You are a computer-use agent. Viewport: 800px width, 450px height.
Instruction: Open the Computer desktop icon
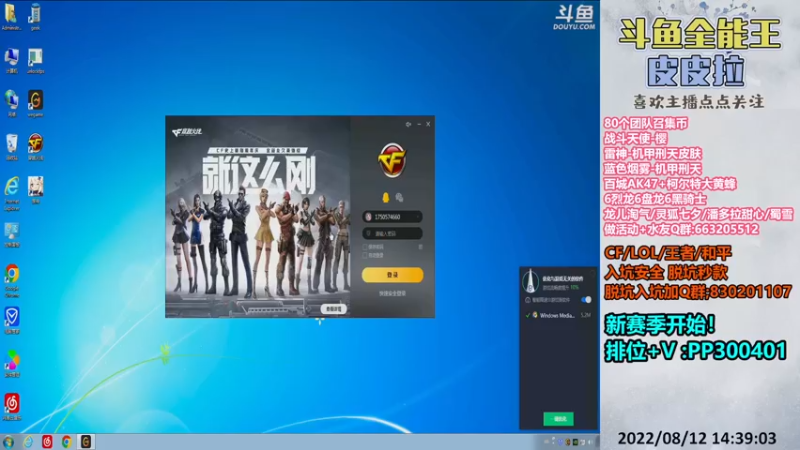click(11, 60)
